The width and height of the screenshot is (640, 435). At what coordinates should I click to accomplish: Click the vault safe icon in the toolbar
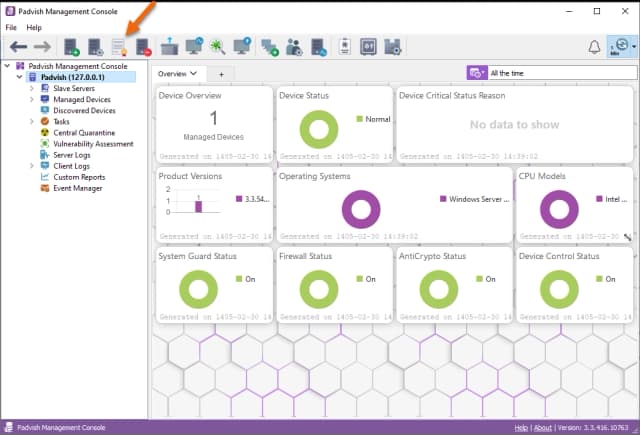pyautogui.click(x=368, y=47)
